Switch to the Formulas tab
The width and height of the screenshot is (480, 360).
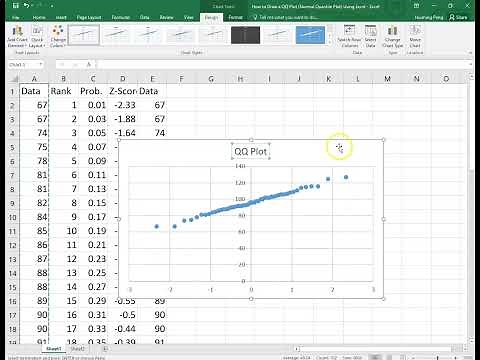(120, 17)
